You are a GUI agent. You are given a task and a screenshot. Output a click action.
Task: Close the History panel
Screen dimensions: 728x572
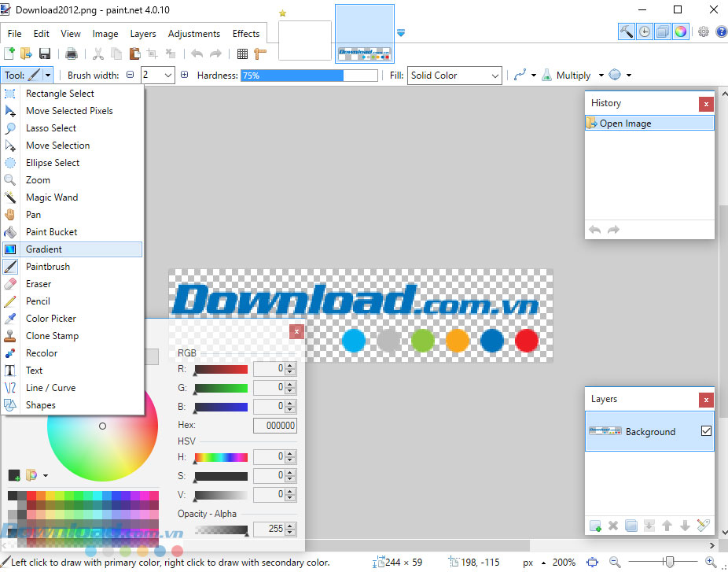pyautogui.click(x=706, y=104)
